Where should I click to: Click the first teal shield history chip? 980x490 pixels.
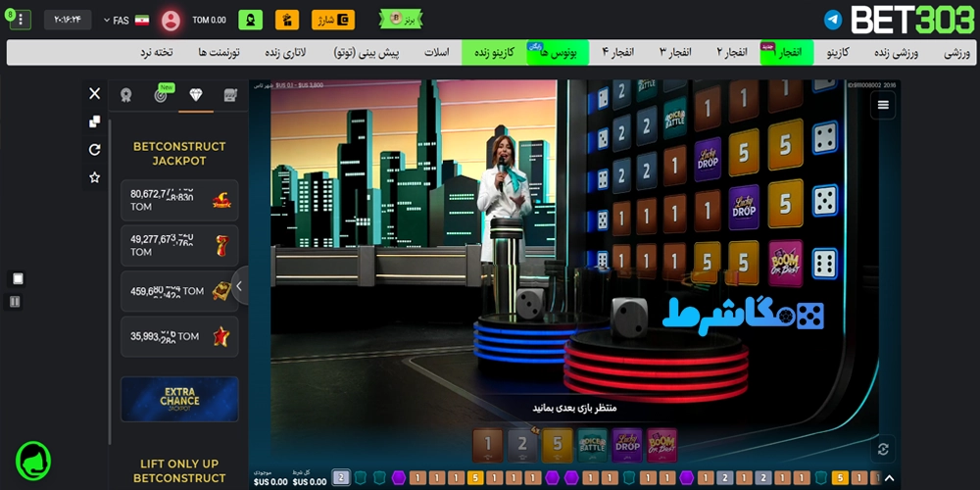[x=361, y=479]
